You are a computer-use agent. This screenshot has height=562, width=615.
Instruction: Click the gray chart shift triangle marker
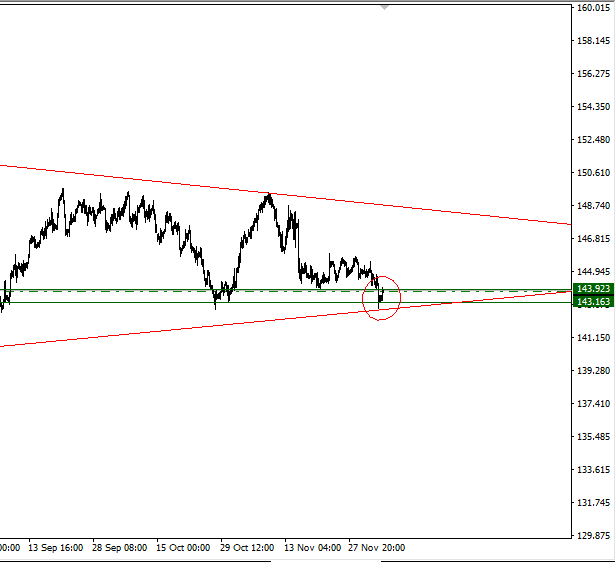tap(384, 7)
